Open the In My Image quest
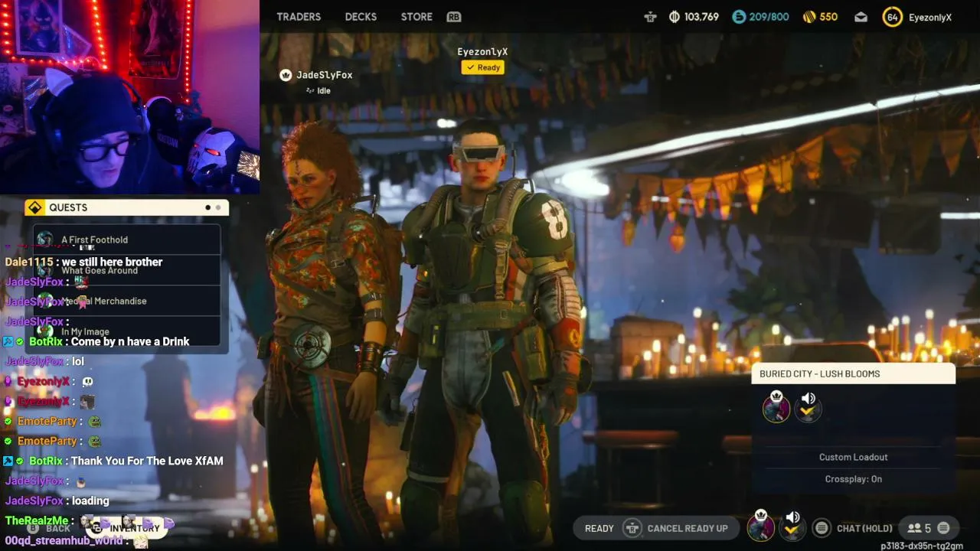Viewport: 980px width, 551px height. [x=127, y=331]
